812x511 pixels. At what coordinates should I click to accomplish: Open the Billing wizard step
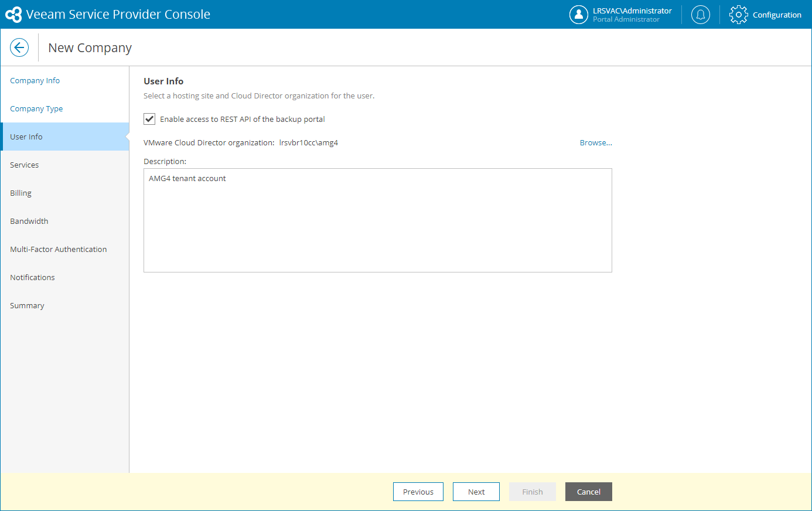coord(21,193)
